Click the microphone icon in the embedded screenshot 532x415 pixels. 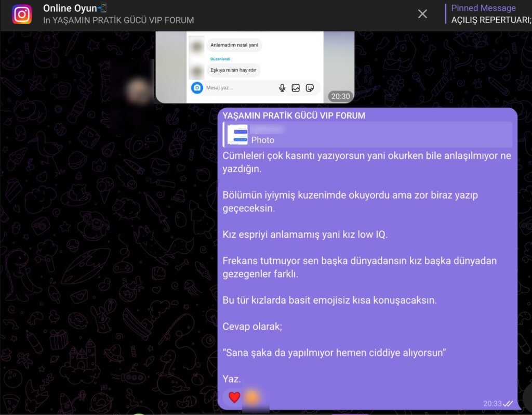pyautogui.click(x=282, y=88)
